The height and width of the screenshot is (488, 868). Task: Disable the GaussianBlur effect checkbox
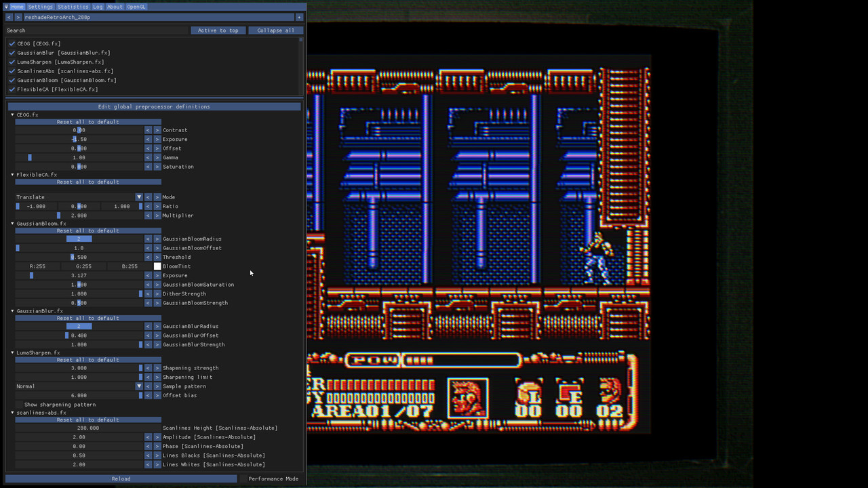point(12,53)
